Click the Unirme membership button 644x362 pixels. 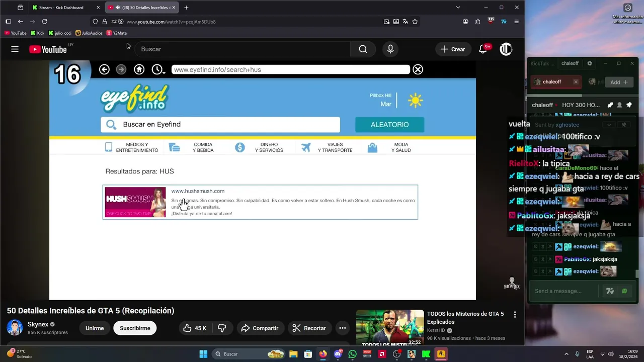coord(95,328)
